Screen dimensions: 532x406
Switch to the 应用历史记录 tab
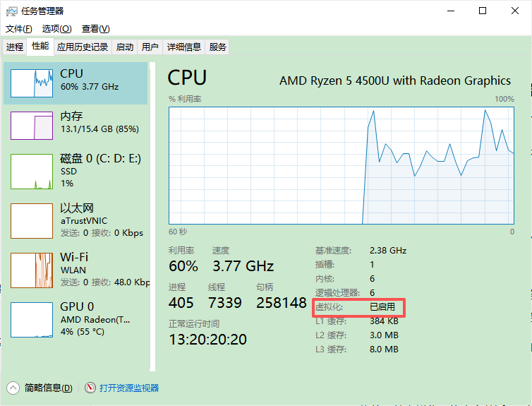tap(83, 47)
